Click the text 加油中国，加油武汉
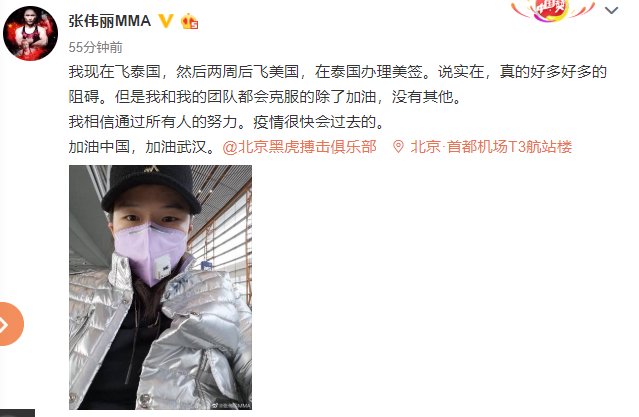 click(142, 147)
